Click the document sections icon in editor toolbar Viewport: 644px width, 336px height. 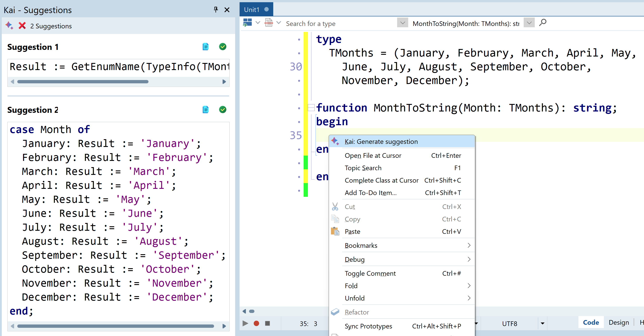click(269, 23)
